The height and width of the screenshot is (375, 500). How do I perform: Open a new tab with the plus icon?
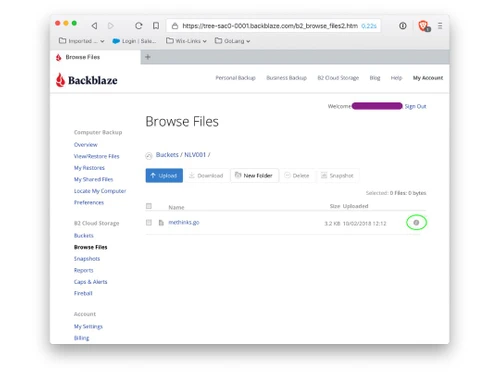tap(148, 57)
